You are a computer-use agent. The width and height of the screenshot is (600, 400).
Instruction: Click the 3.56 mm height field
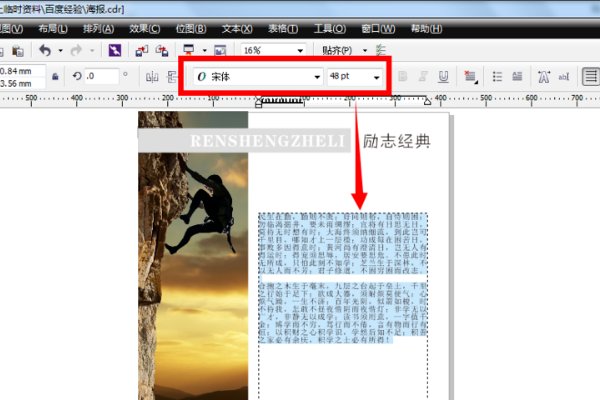pyautogui.click(x=22, y=83)
